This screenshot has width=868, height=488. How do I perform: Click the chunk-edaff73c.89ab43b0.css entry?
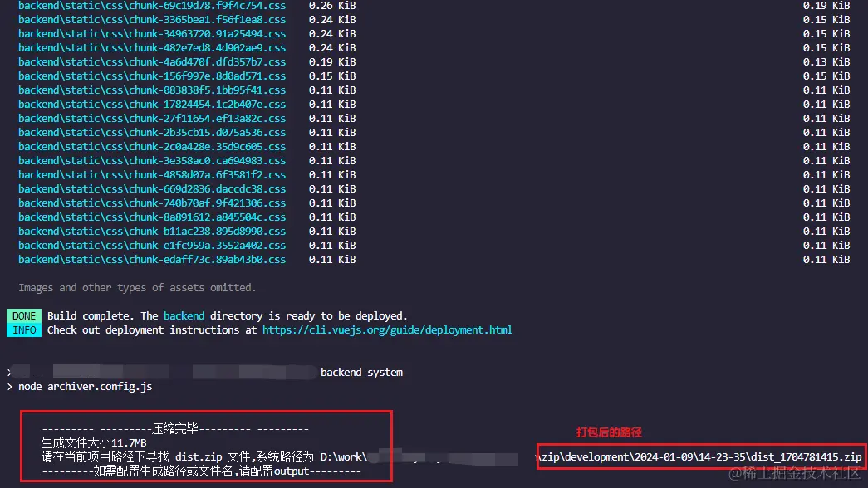[152, 259]
